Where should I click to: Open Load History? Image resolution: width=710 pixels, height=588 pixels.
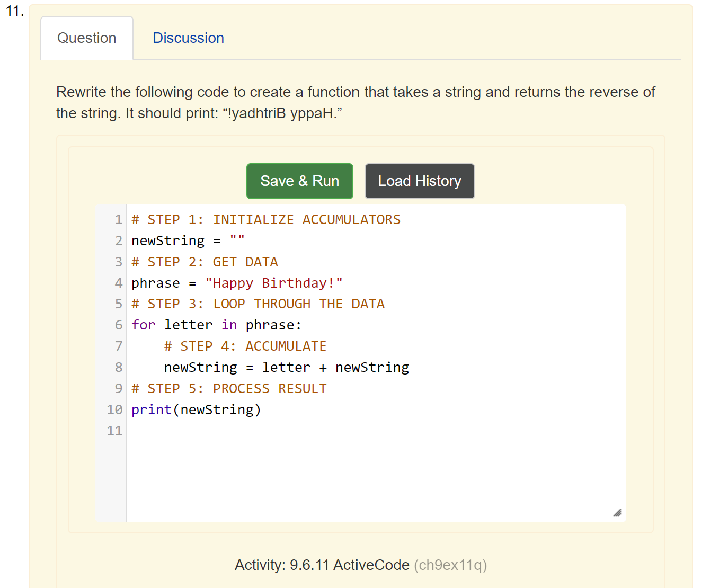pos(419,181)
